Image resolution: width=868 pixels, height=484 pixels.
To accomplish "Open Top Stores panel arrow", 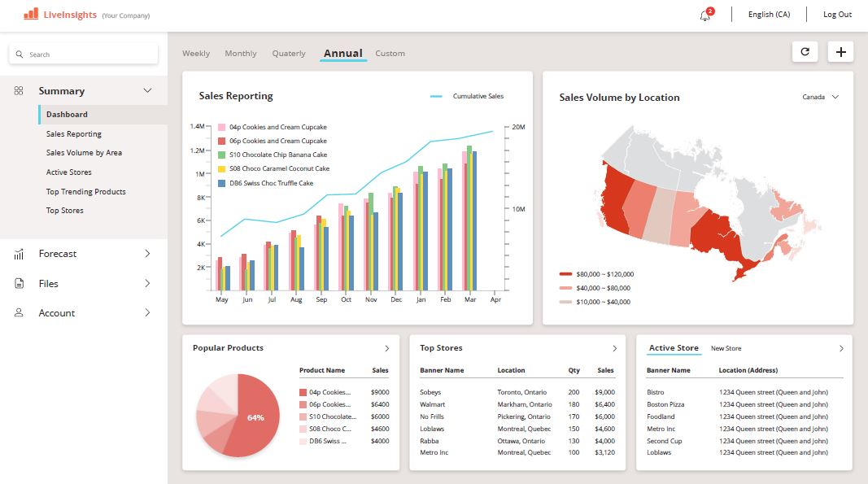I will (614, 348).
